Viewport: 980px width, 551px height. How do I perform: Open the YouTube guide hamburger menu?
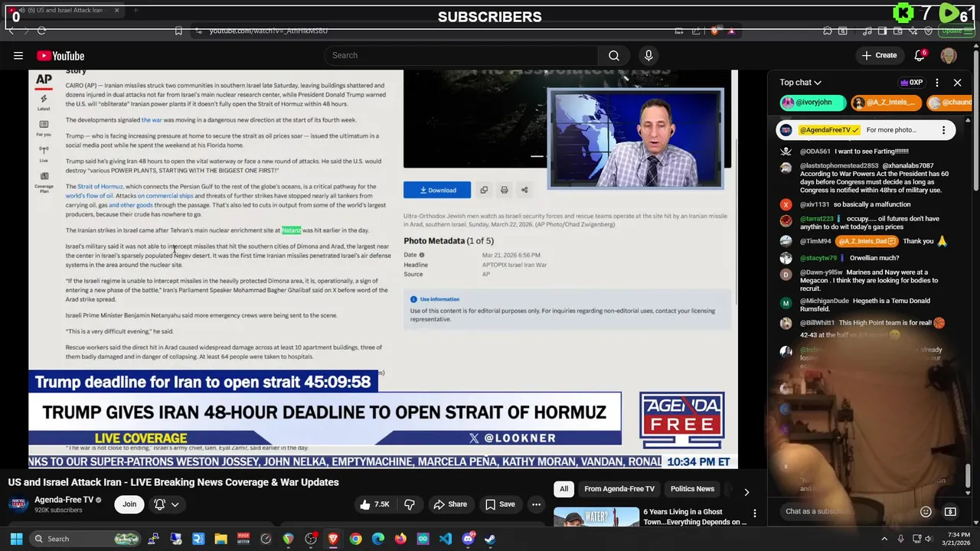18,56
